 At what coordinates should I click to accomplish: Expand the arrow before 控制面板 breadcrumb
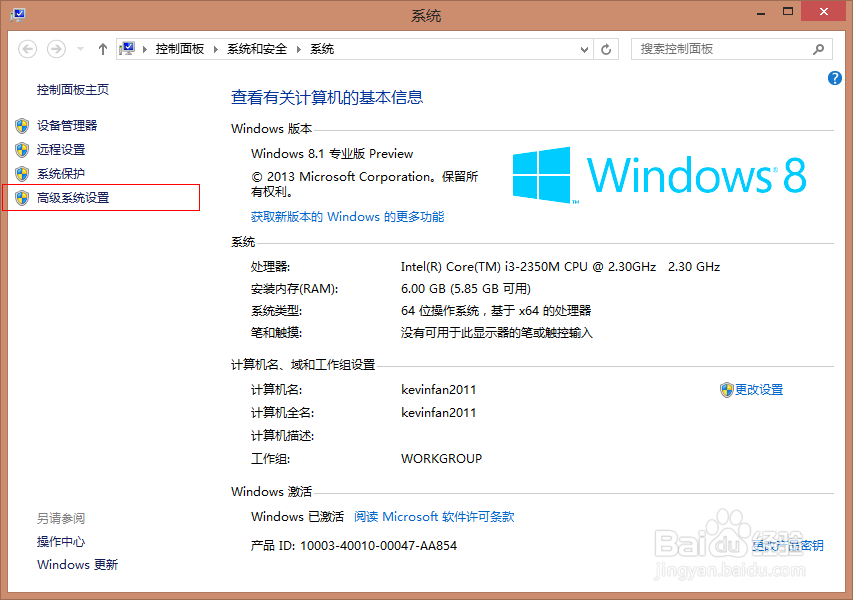[145, 50]
